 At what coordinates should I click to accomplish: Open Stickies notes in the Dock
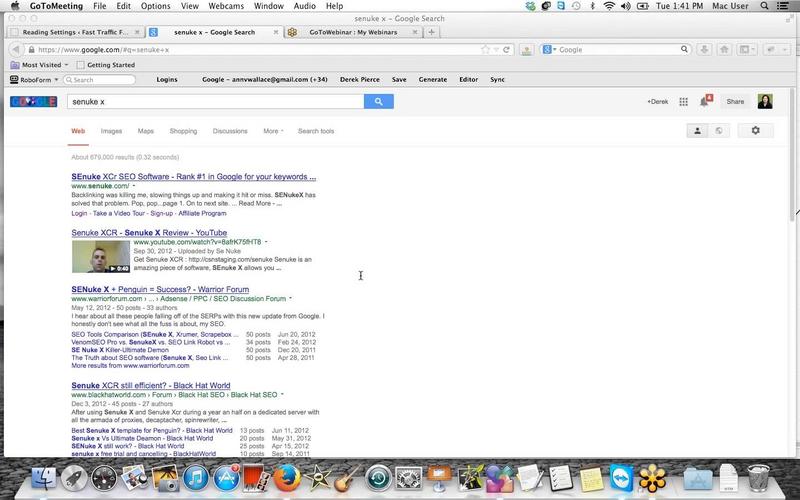point(591,480)
